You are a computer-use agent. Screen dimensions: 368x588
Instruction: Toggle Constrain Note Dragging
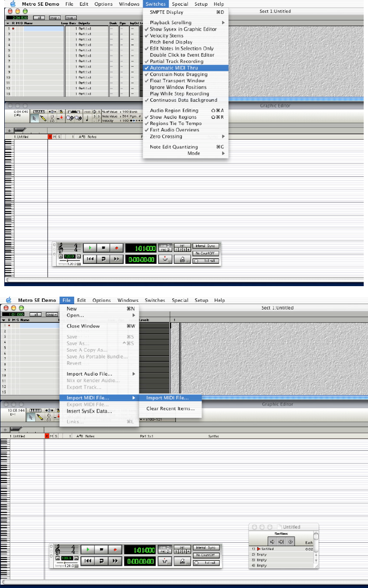click(185, 75)
